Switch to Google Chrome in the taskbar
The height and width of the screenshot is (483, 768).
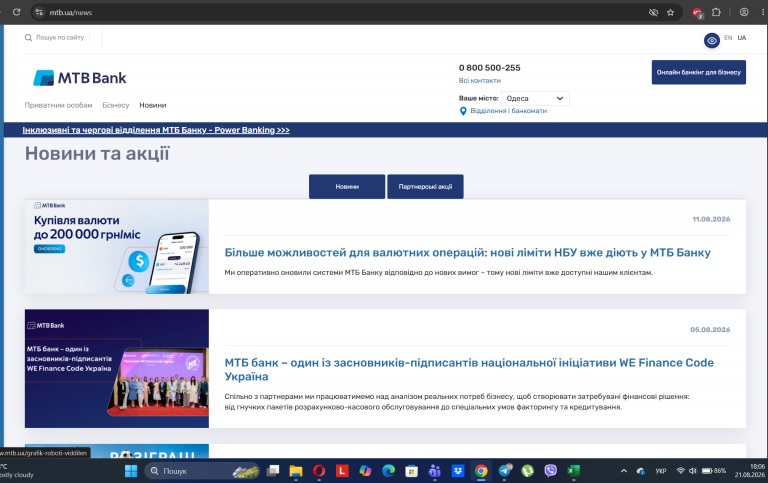[x=481, y=471]
